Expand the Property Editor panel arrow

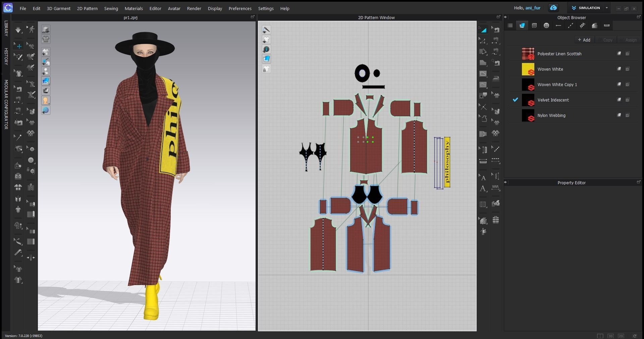pos(505,183)
